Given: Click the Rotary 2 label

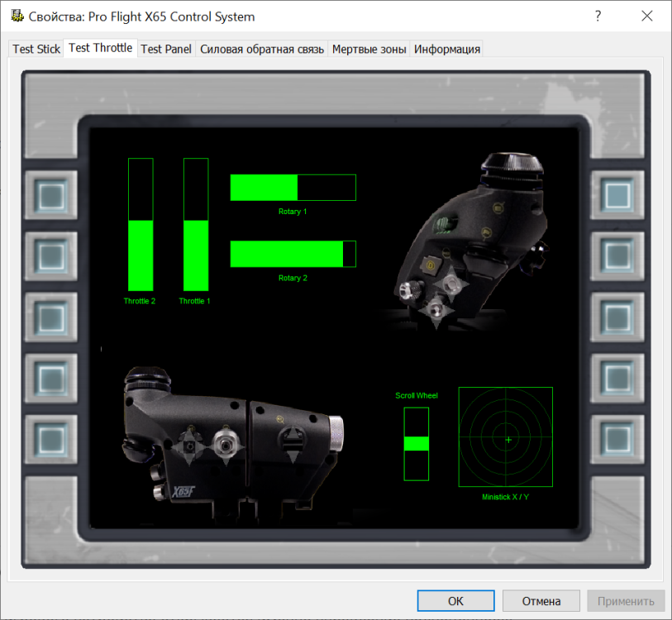Looking at the screenshot, I should tap(293, 278).
